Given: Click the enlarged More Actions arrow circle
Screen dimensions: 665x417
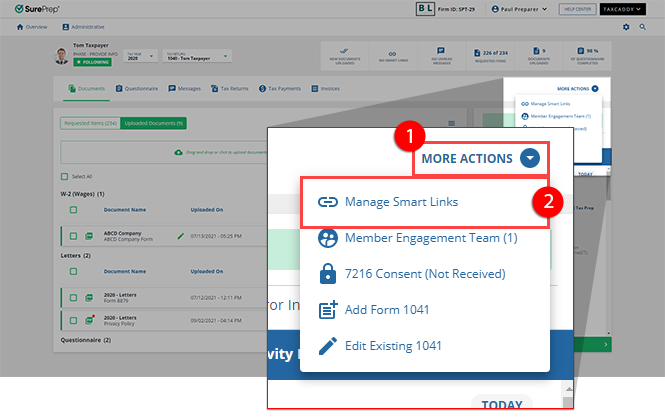Looking at the screenshot, I should pos(530,158).
